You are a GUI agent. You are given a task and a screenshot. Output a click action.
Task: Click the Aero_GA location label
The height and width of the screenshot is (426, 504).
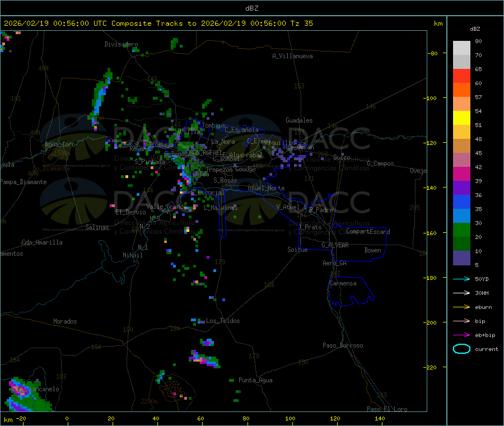pyautogui.click(x=335, y=263)
